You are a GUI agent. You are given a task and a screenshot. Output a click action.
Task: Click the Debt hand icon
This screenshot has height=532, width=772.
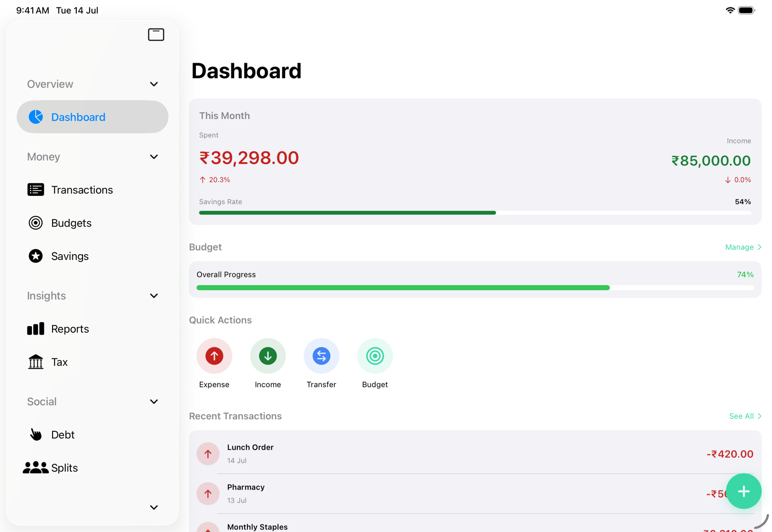tap(36, 435)
